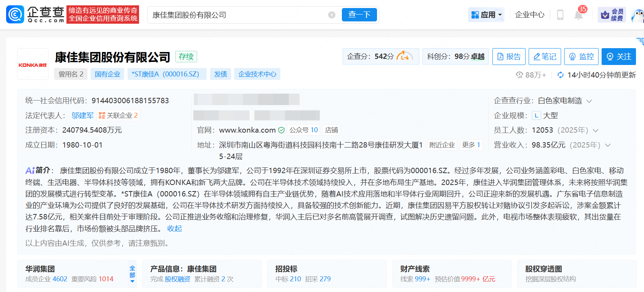The width and height of the screenshot is (644, 292).
Task: Open the 财产线索 card
Action: 452,274
